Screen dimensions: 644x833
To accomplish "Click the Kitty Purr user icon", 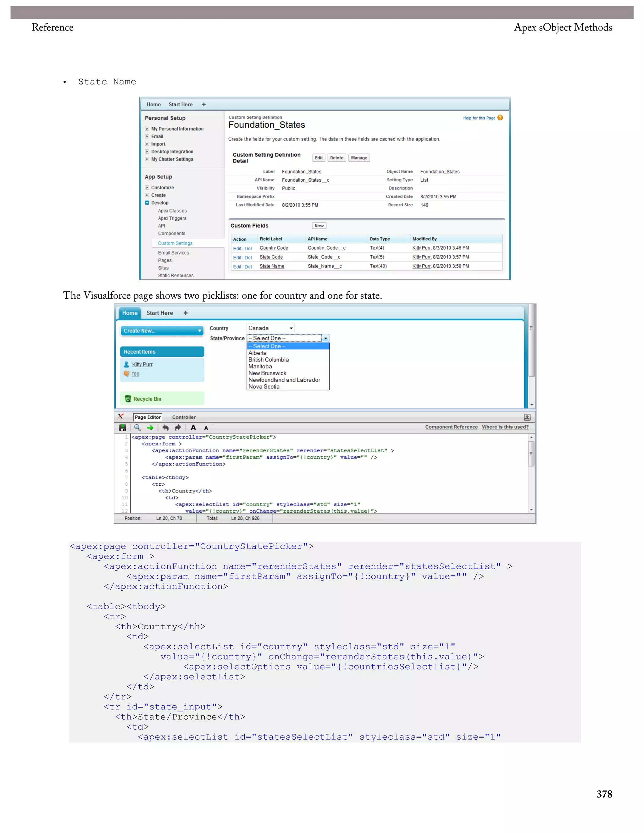I will pos(127,364).
